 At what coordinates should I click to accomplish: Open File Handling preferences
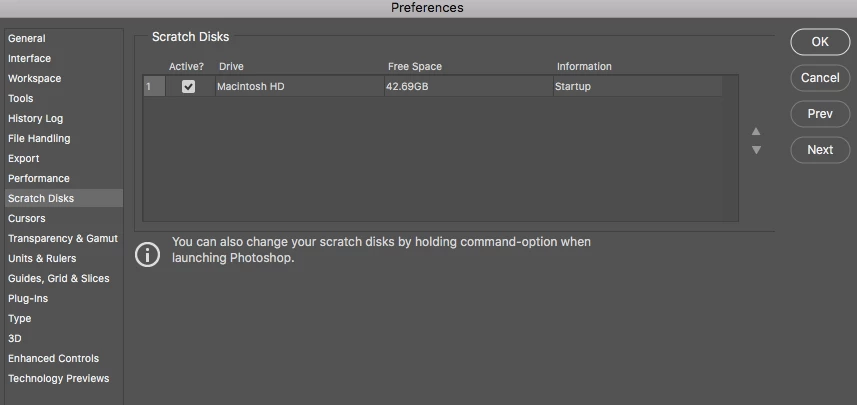39,138
